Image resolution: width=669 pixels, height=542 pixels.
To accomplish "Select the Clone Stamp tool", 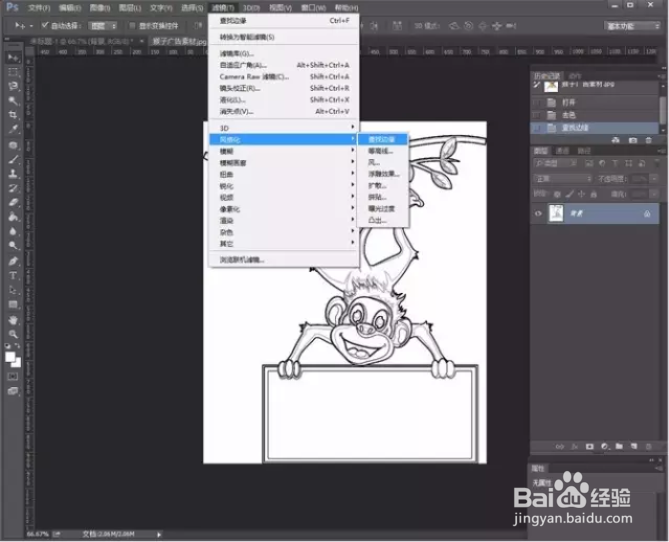I will click(x=13, y=174).
